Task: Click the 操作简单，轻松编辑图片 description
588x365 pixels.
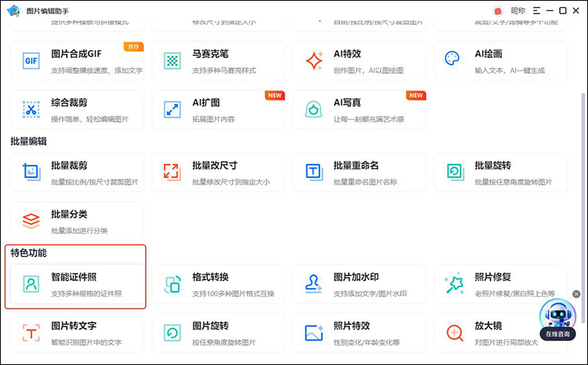Action: point(89,119)
